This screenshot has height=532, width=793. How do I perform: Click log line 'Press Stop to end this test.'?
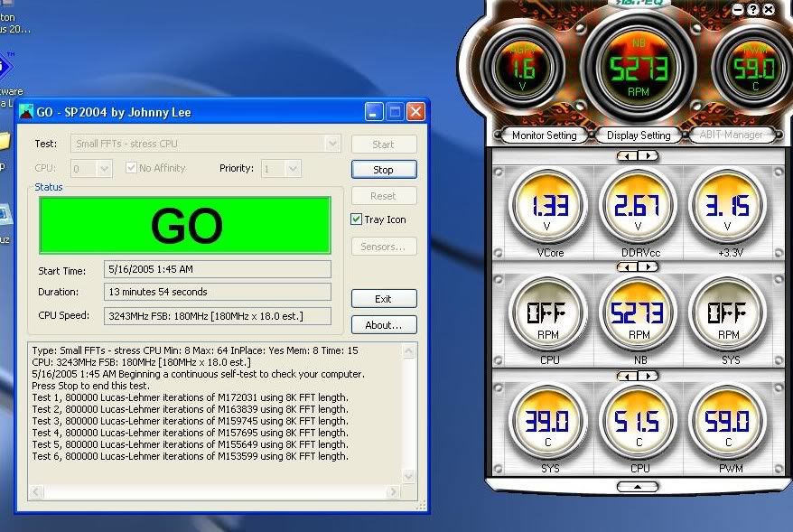tap(91, 386)
